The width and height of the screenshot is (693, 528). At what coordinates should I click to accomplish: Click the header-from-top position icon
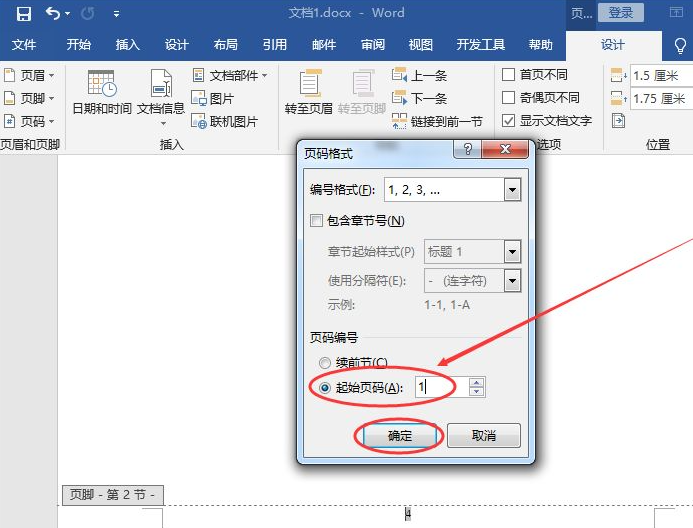tap(619, 76)
